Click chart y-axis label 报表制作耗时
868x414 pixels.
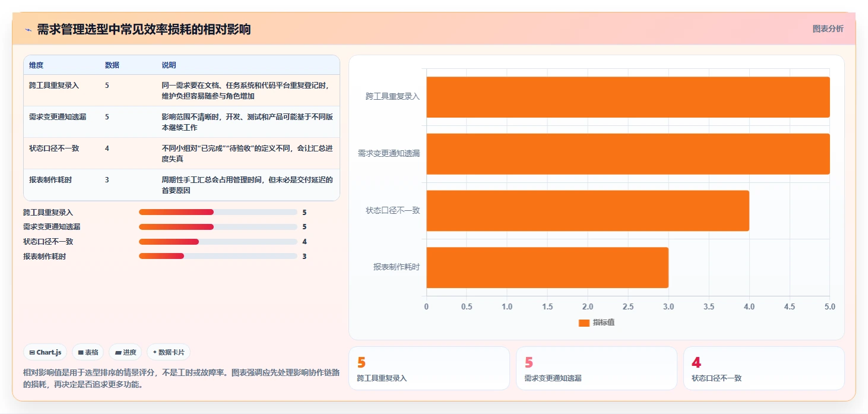396,267
